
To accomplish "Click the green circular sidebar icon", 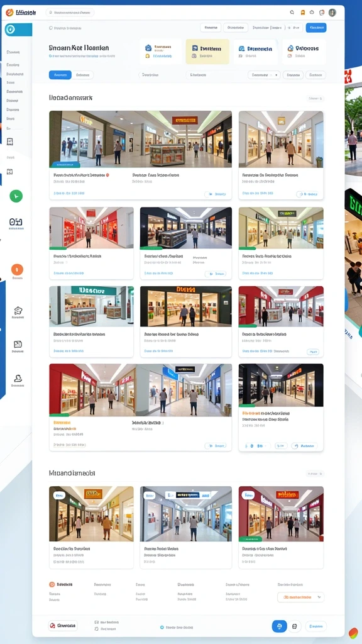I will click(x=16, y=196).
